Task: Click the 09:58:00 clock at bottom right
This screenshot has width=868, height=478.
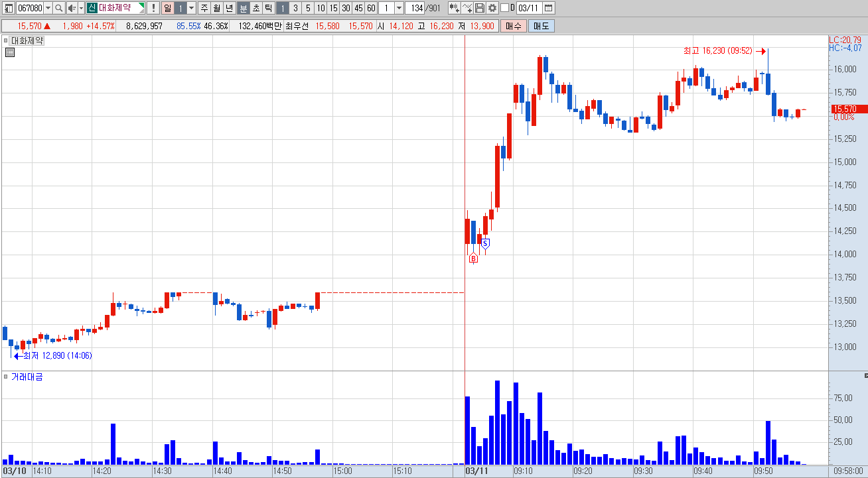Action: click(847, 471)
